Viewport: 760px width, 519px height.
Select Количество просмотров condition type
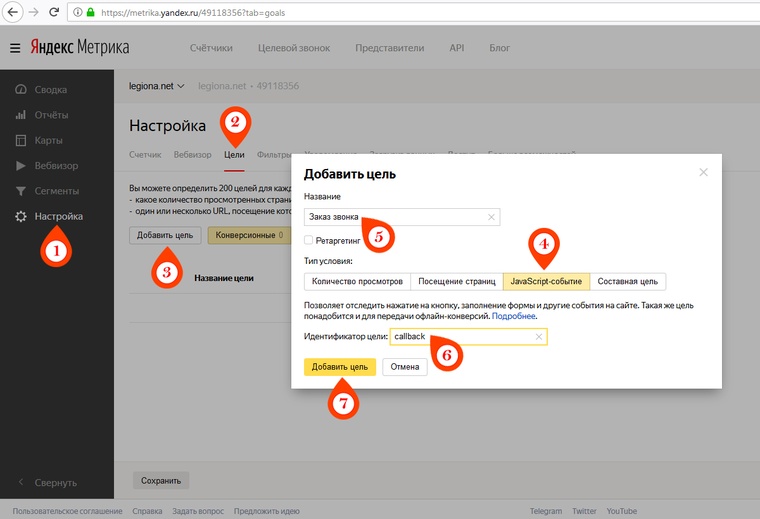pos(357,281)
